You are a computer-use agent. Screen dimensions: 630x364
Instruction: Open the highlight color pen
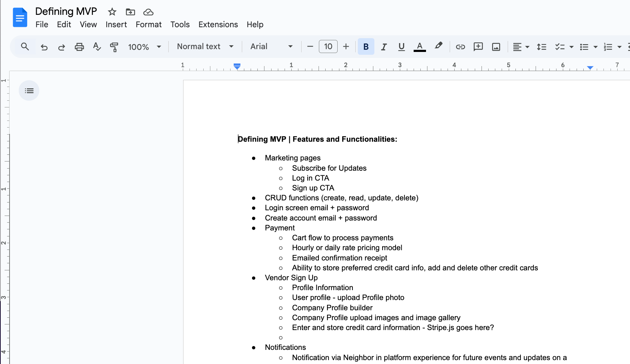(x=438, y=46)
